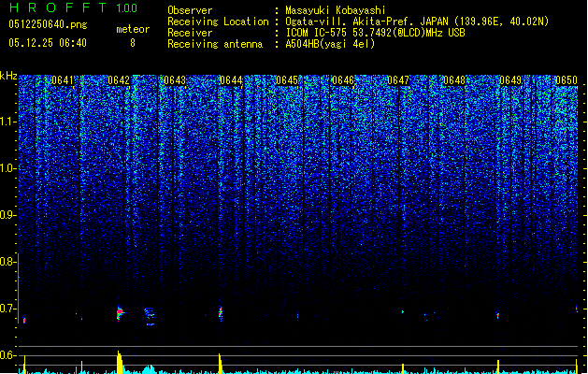Image resolution: width=588 pixels, height=374 pixels.
Task: Click the 1.1 kHz axis tick label
Action: click(7, 122)
